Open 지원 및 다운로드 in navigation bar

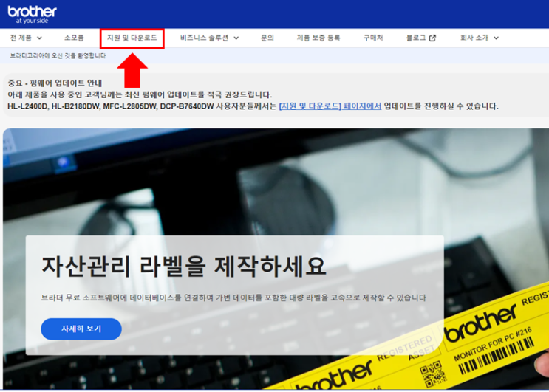[x=132, y=38]
